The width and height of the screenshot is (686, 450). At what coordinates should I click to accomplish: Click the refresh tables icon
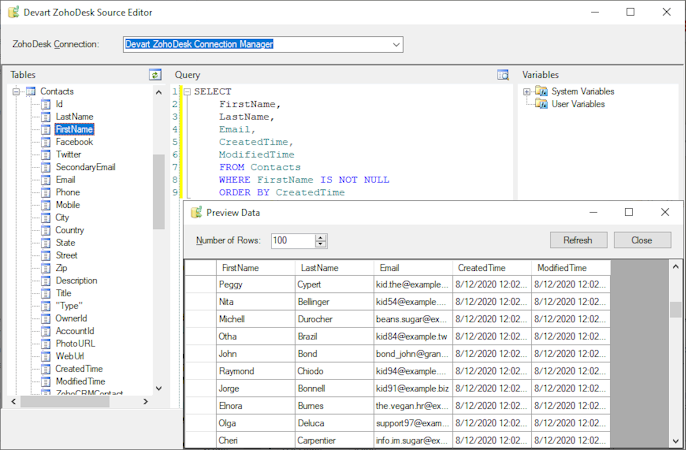(155, 75)
